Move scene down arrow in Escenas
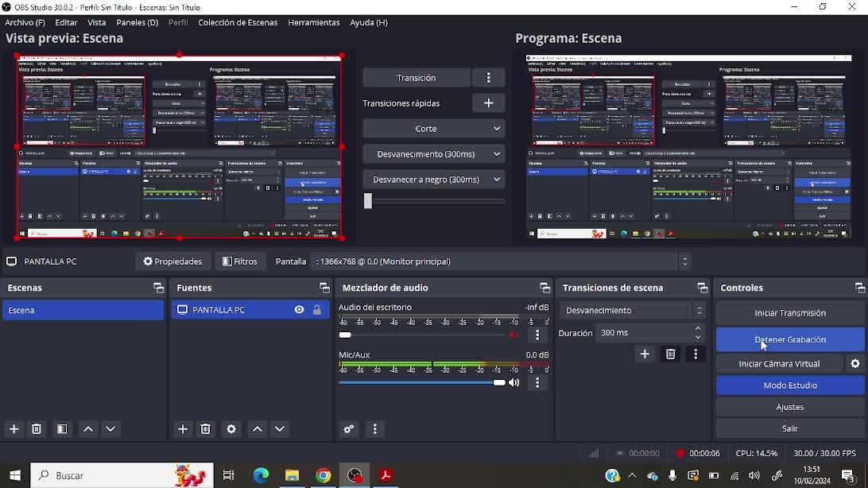Screen dimensions: 868x488 (x=110, y=429)
